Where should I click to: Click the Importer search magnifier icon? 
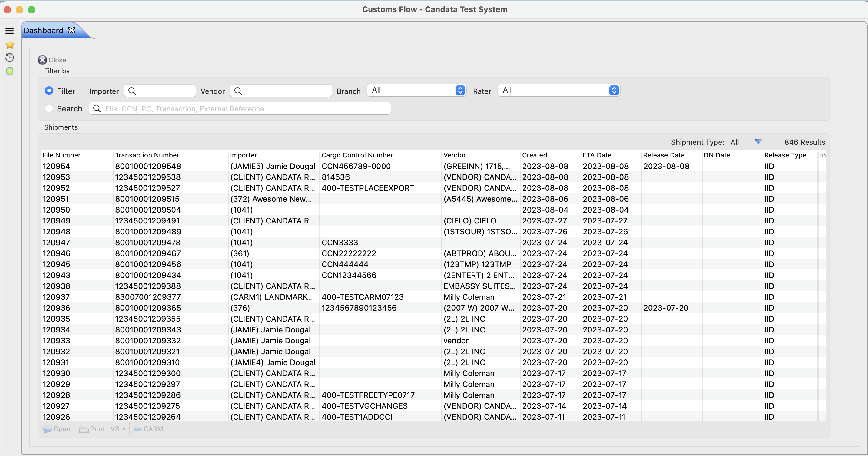click(132, 91)
